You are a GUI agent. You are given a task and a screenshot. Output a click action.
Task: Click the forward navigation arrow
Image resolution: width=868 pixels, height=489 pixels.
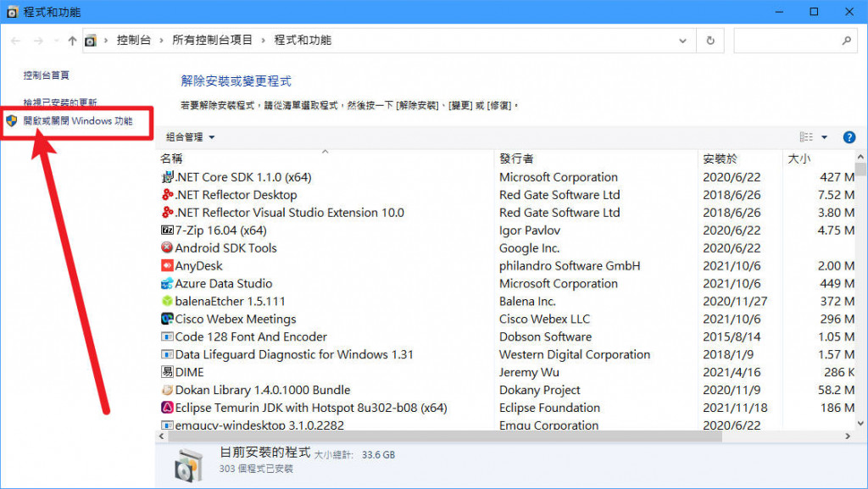click(38, 41)
